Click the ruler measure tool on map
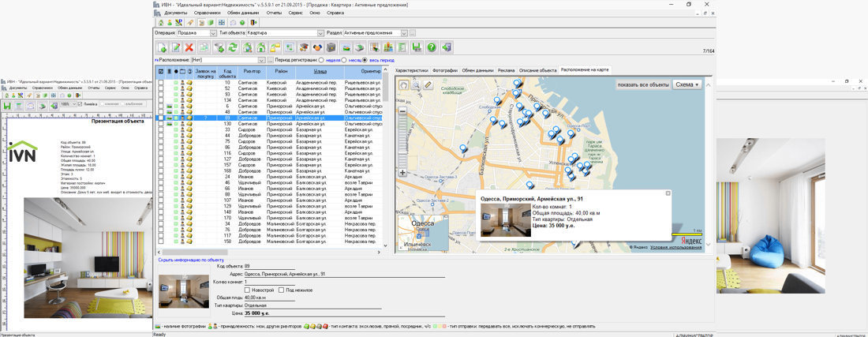 click(428, 84)
